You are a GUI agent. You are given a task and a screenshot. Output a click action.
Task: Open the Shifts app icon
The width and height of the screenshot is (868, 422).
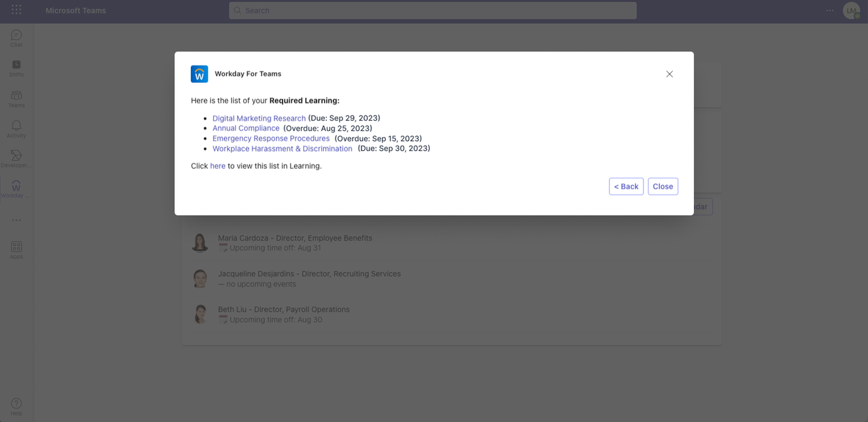(16, 67)
